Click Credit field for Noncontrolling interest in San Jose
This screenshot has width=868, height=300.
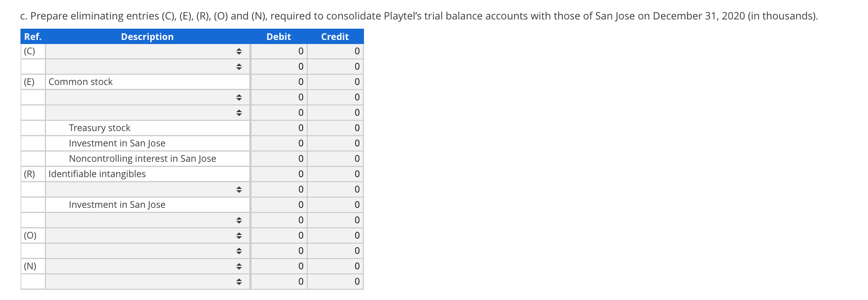tap(335, 159)
